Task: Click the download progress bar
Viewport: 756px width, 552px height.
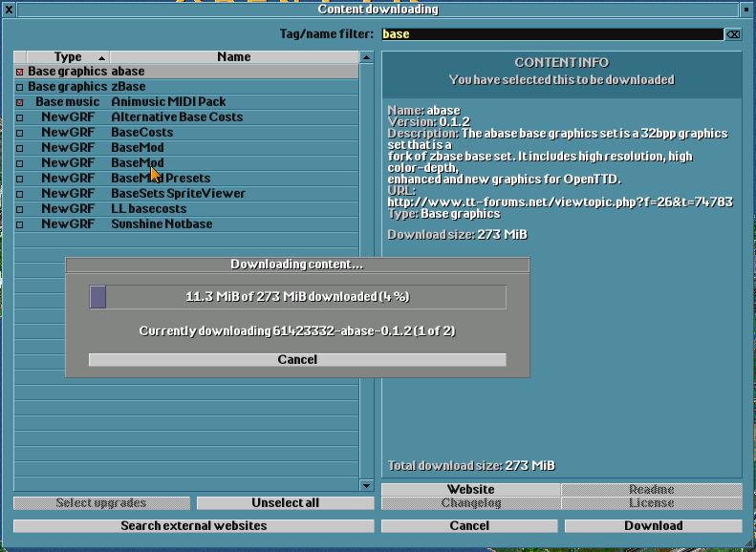Action: coord(297,297)
